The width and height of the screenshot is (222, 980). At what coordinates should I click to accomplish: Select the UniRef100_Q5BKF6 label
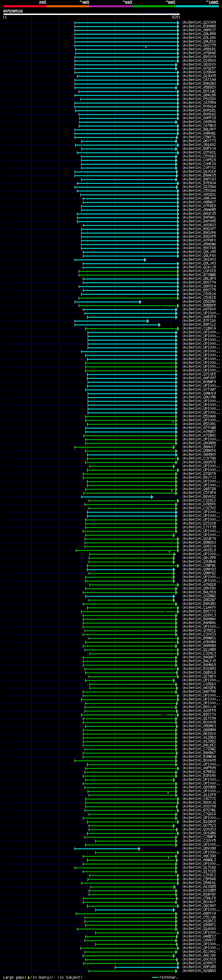pos(199,451)
